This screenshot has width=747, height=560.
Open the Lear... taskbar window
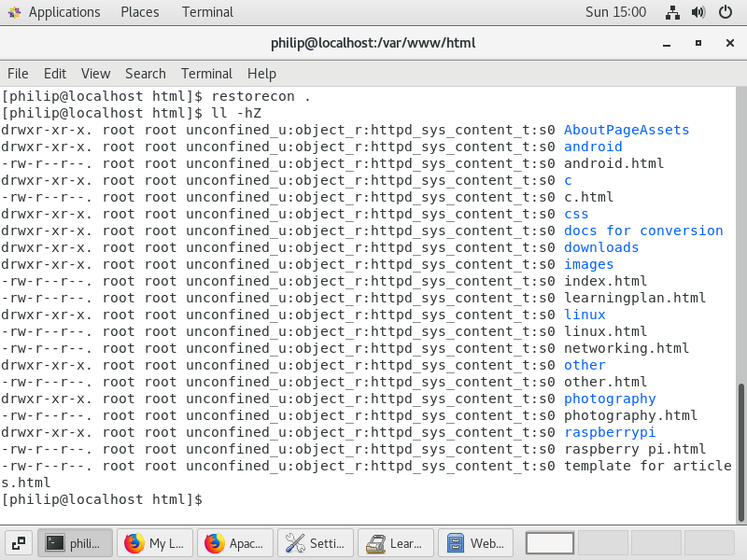click(x=395, y=543)
